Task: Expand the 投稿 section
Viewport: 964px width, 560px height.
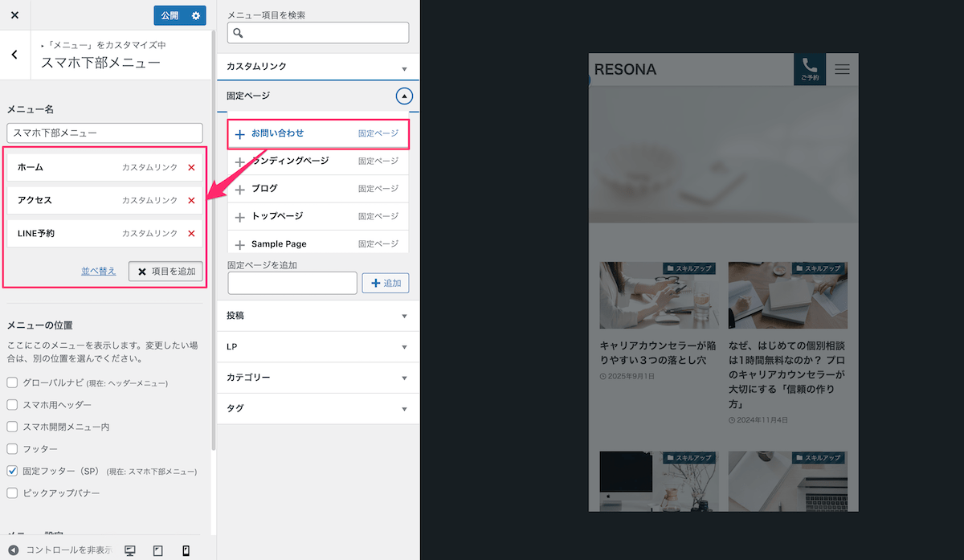Action: 318,316
